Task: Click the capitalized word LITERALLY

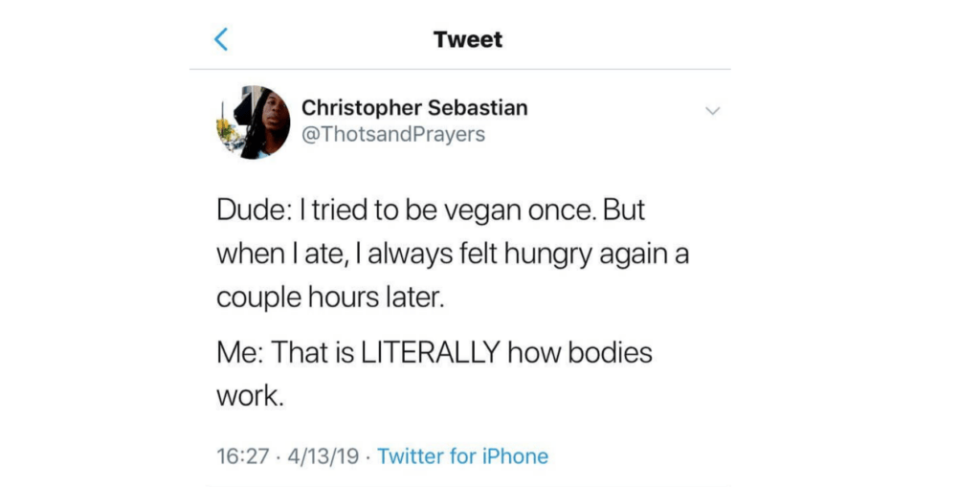Action: click(428, 352)
